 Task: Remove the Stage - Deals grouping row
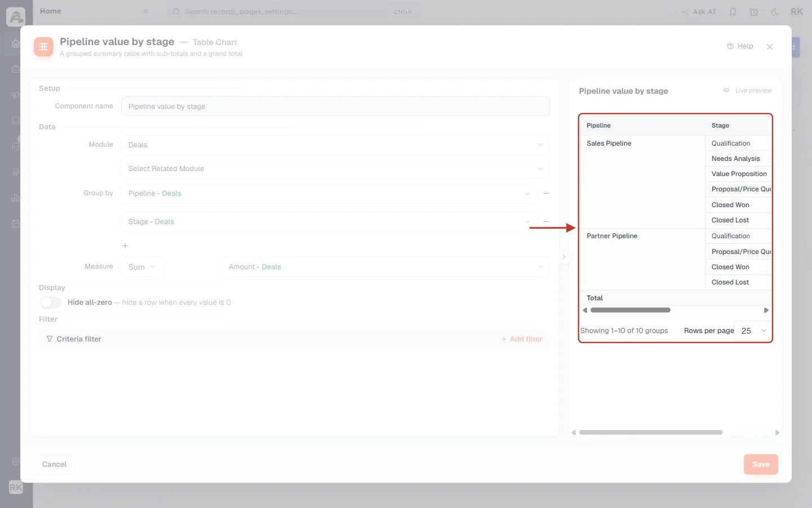click(546, 222)
